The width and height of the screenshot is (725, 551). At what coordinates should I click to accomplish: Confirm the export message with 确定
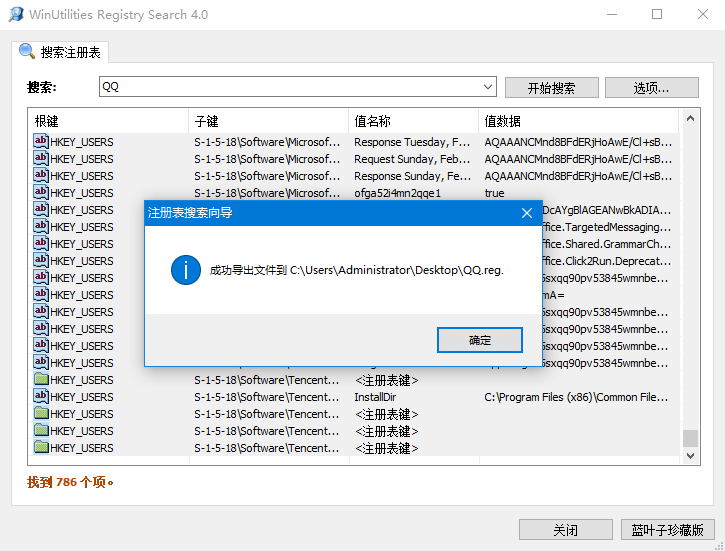tap(479, 340)
